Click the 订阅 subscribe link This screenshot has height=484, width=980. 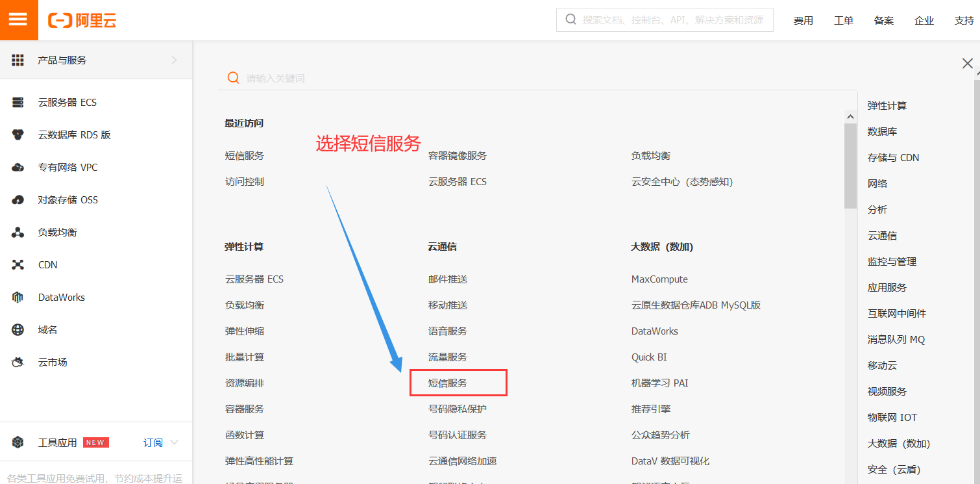153,442
